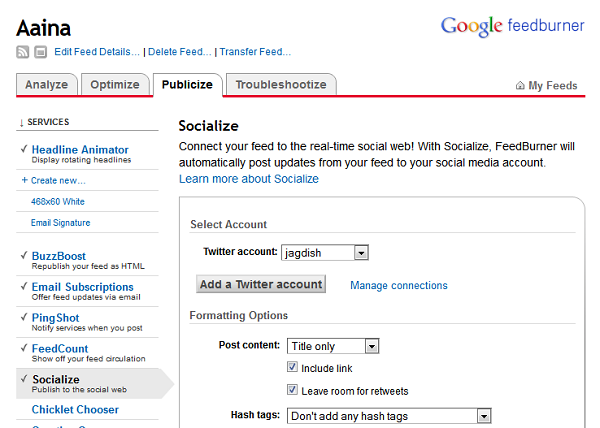Click the My Feeds home icon
The height and width of the screenshot is (428, 600).
click(520, 85)
